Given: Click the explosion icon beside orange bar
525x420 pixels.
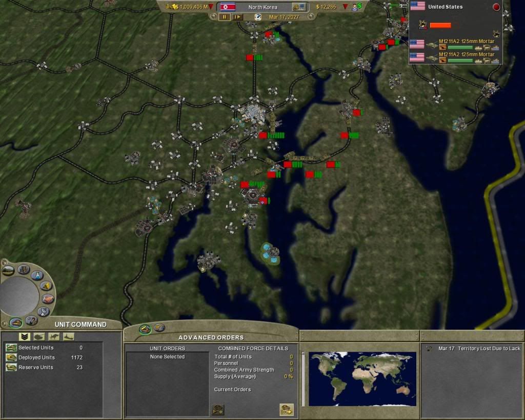Looking at the screenshot, I should pos(423,25).
